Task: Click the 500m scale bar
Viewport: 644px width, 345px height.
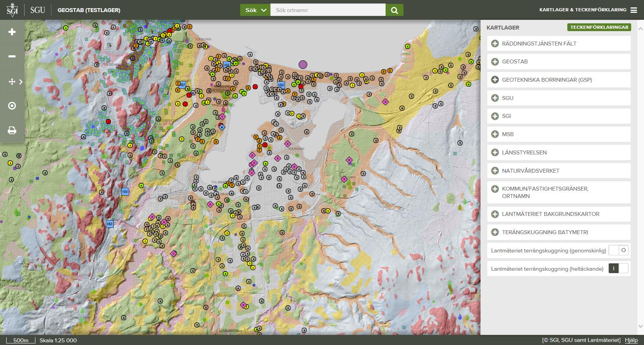Action: pyautogui.click(x=21, y=340)
